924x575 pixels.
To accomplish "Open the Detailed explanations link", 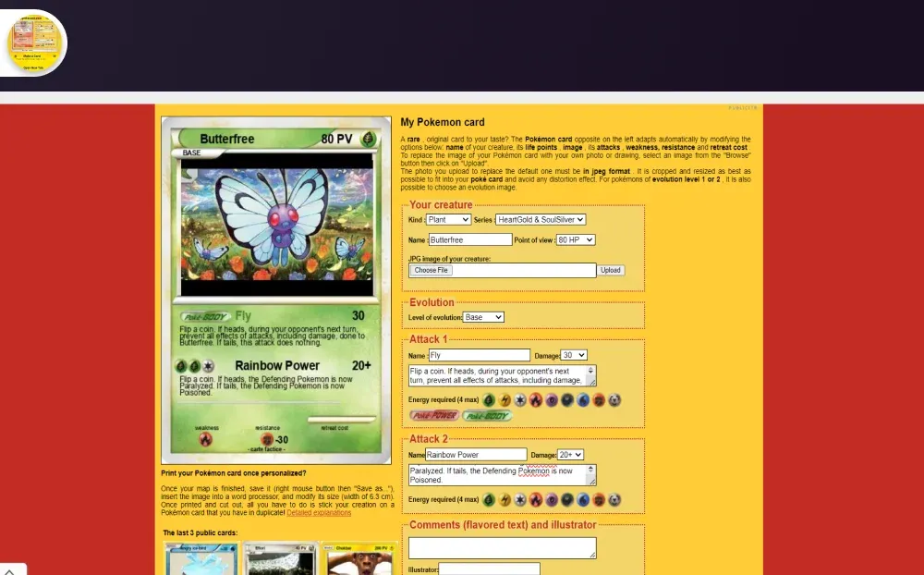I will 319,512.
